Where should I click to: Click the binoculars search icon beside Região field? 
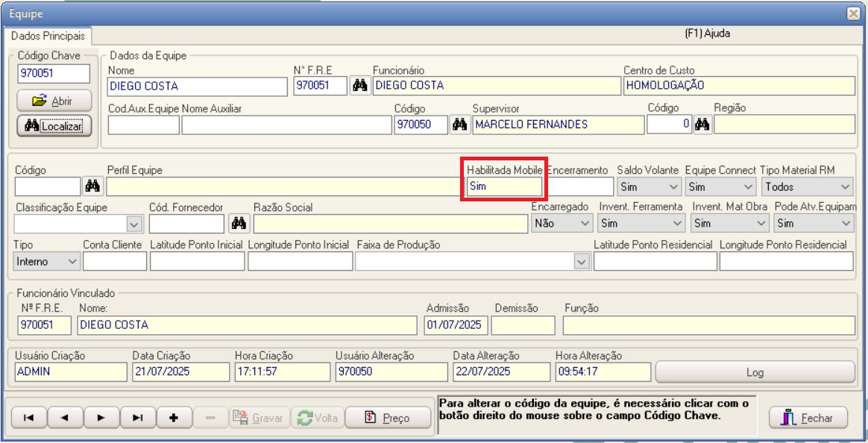701,125
